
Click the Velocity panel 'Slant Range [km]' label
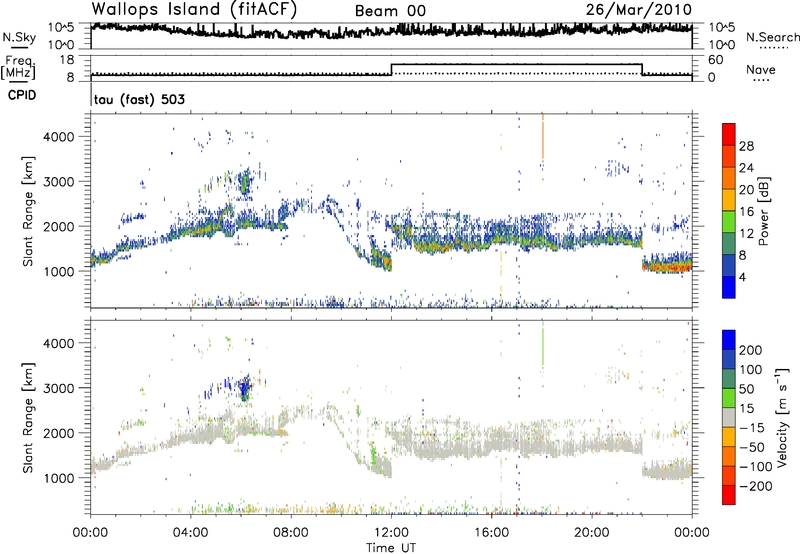[28, 417]
